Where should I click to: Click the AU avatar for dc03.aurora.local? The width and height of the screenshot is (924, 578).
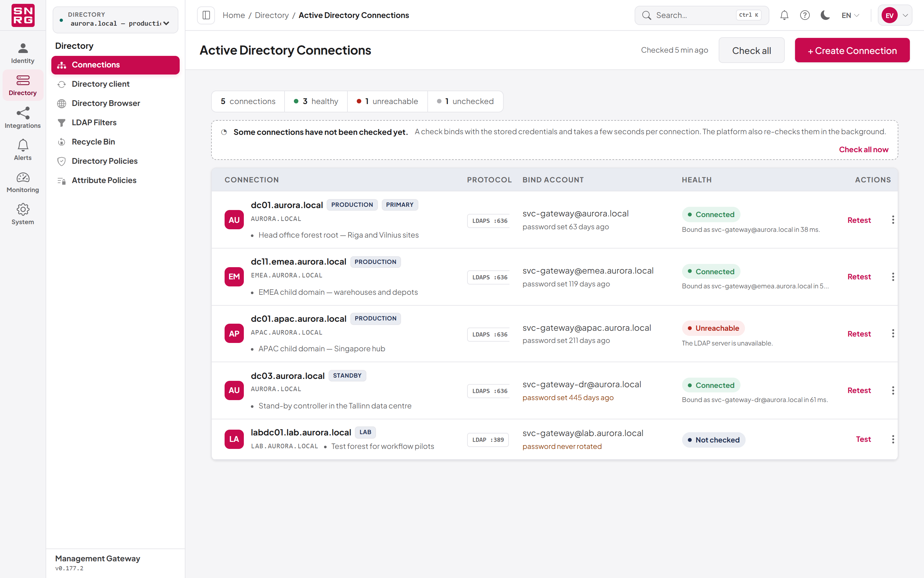(234, 390)
